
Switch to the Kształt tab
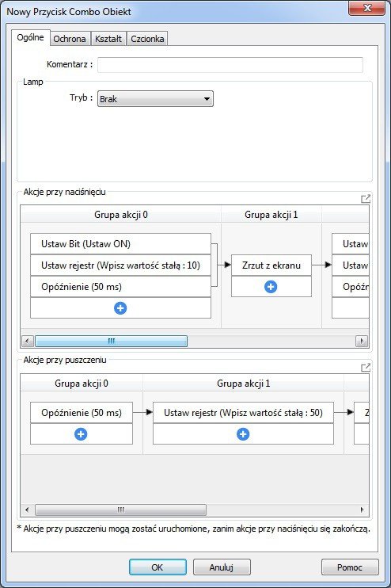108,39
